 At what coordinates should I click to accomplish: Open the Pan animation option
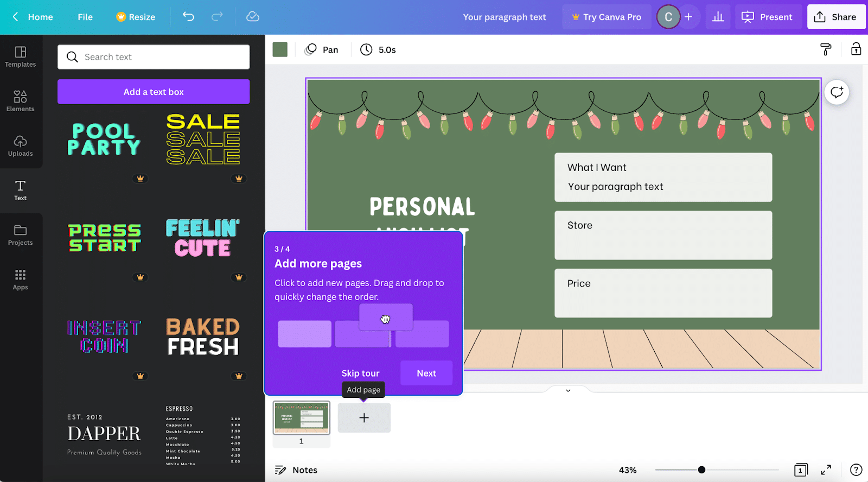click(322, 49)
